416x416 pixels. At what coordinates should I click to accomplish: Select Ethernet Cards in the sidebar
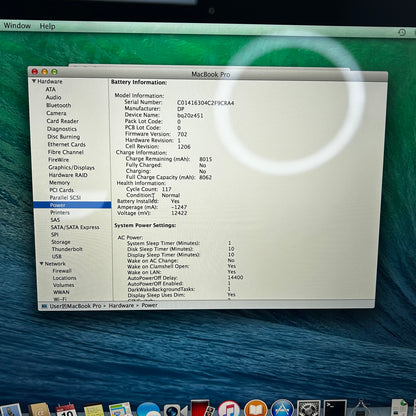(67, 144)
